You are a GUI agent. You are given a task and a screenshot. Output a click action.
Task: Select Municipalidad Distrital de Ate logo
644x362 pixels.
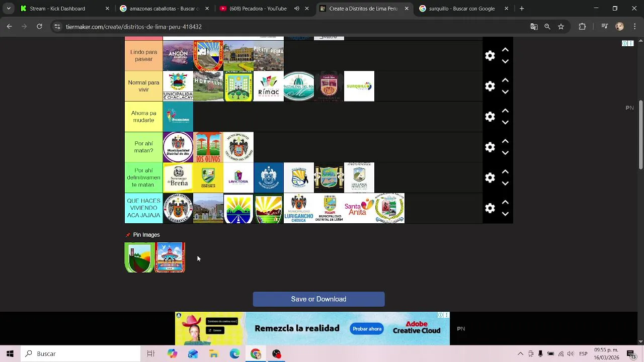(x=178, y=147)
